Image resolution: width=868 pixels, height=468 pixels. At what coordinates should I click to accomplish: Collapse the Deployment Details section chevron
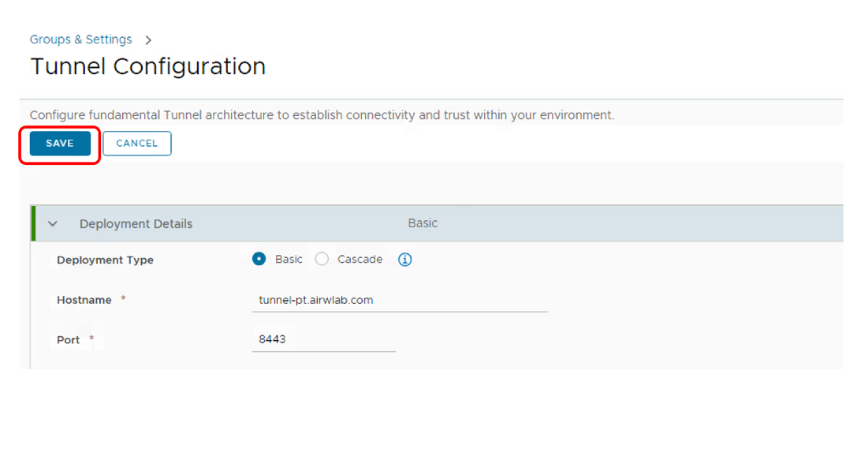point(53,224)
